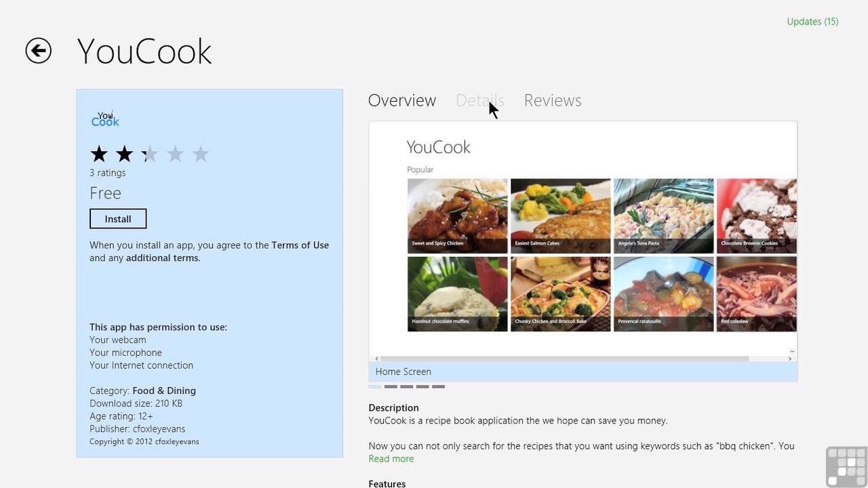Select the third screenshot page indicator
The image size is (868, 488).
click(x=407, y=386)
